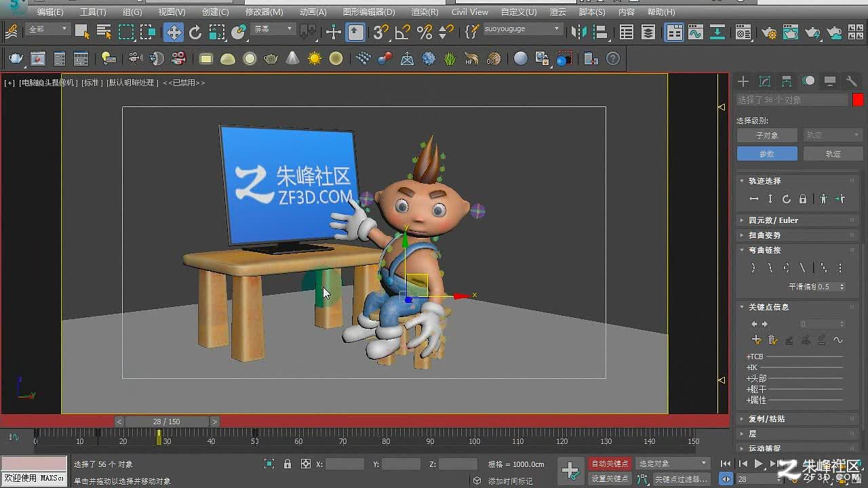Viewport: 868px width, 488px height.
Task: Click the red object color swatch
Action: tap(858, 100)
